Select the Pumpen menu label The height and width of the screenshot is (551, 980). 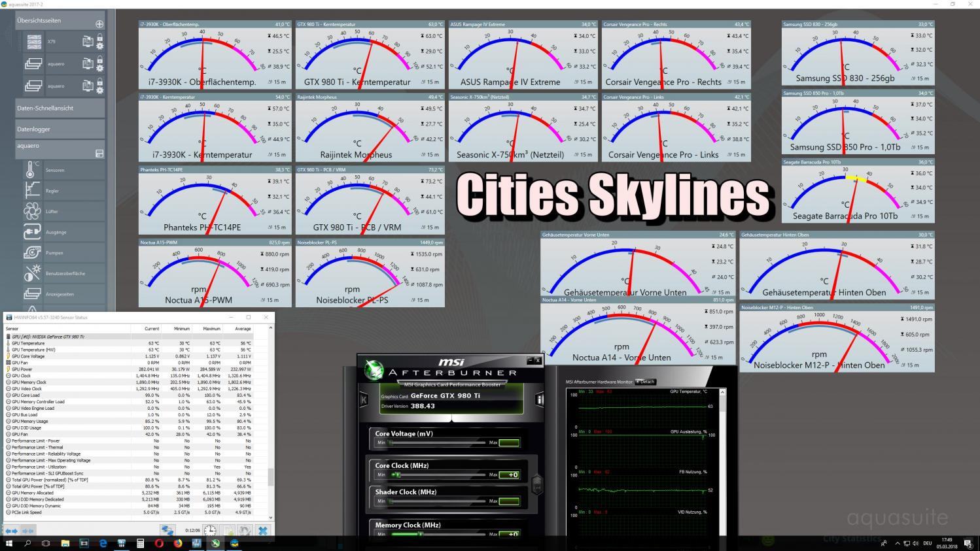[x=54, y=252]
